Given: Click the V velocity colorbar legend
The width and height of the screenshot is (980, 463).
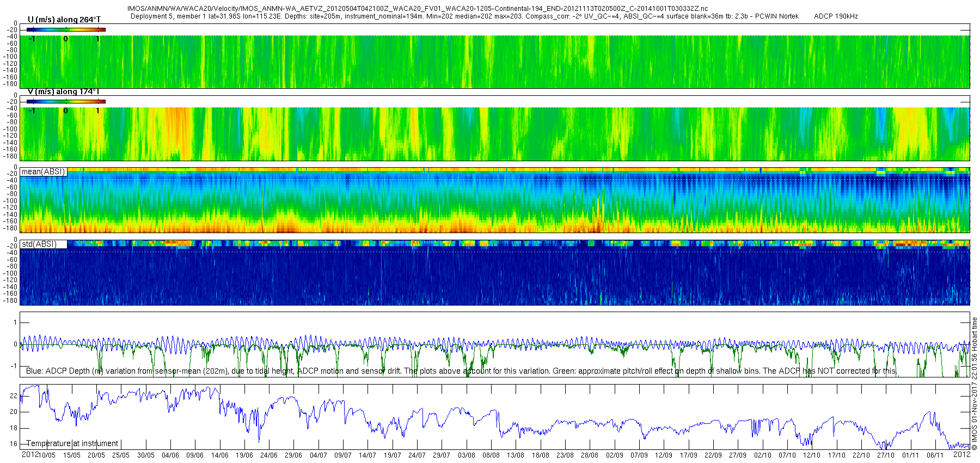Looking at the screenshot, I should click(x=66, y=101).
